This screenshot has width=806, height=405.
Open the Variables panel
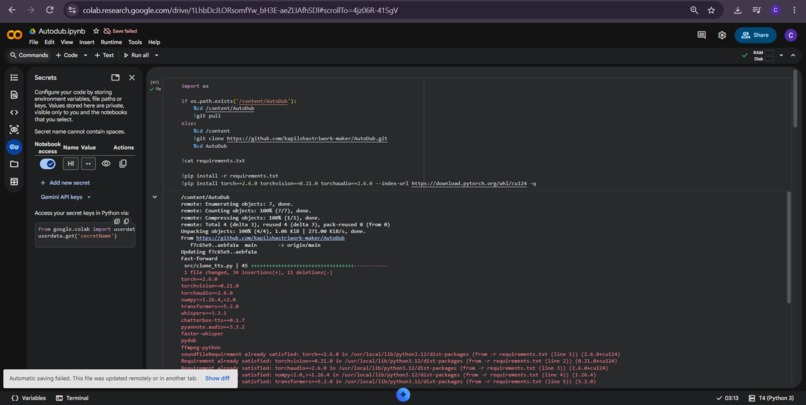click(29, 398)
